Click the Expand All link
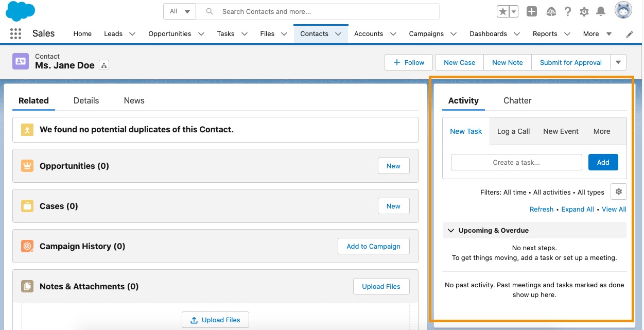The width and height of the screenshot is (644, 330). point(577,209)
